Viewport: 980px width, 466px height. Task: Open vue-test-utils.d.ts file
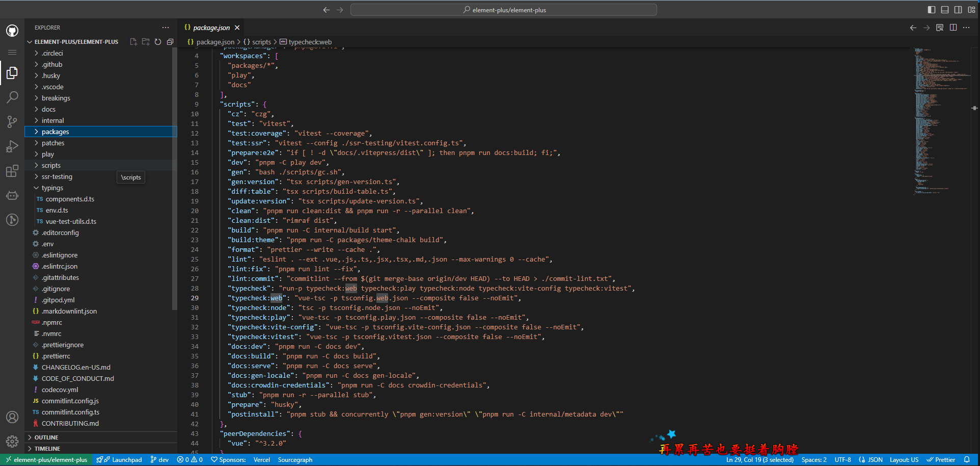pos(101,221)
